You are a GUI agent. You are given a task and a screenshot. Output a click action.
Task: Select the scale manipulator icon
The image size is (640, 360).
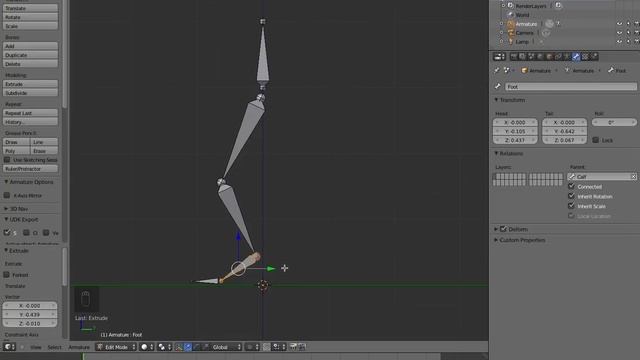coord(206,347)
